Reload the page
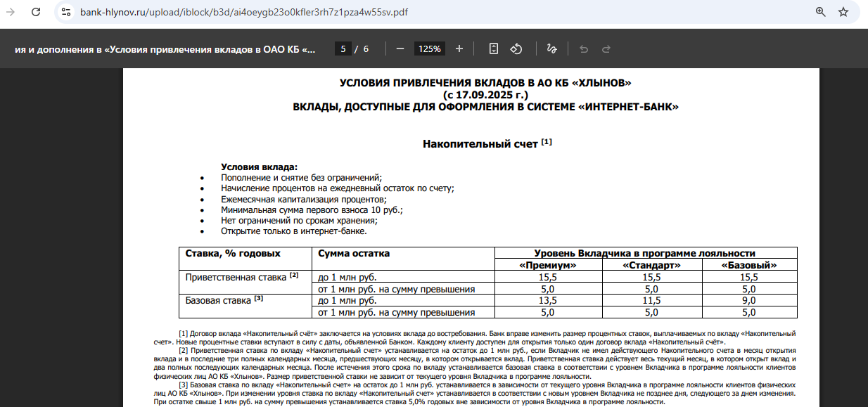 click(x=37, y=12)
